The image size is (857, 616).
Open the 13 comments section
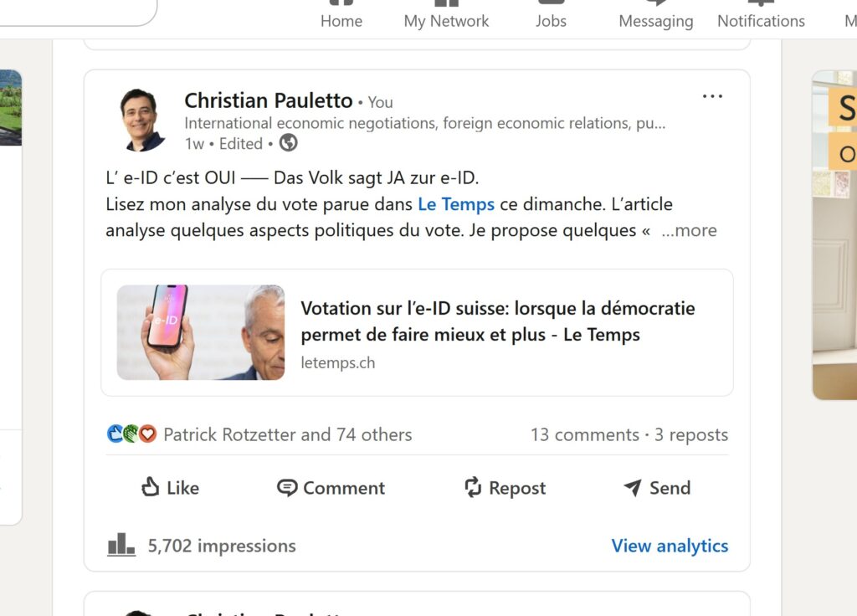[584, 434]
